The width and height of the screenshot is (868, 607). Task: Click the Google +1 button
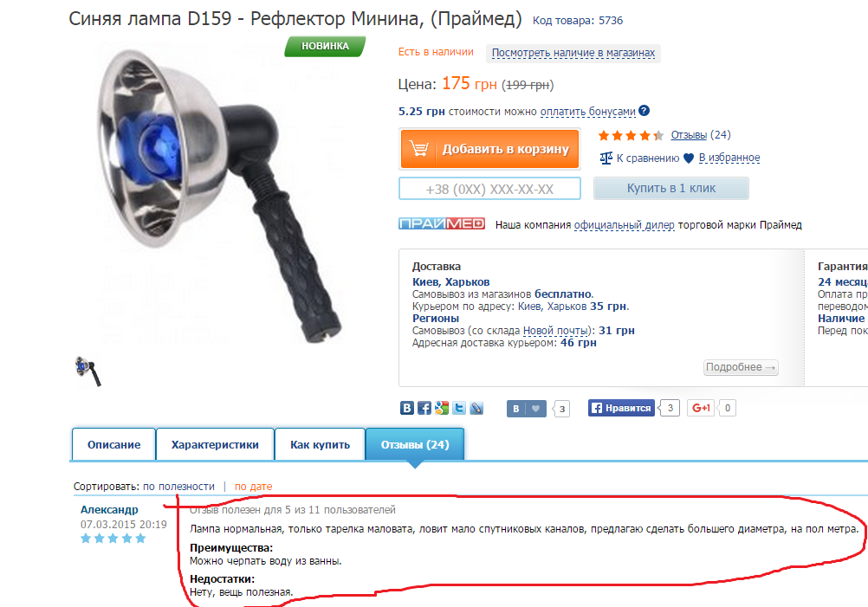coord(701,408)
